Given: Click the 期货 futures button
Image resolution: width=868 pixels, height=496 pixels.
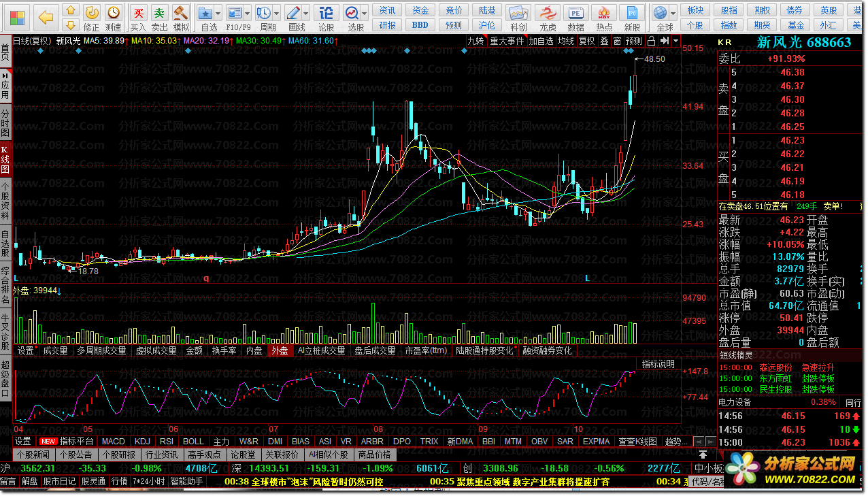Looking at the screenshot, I should click(x=762, y=25).
